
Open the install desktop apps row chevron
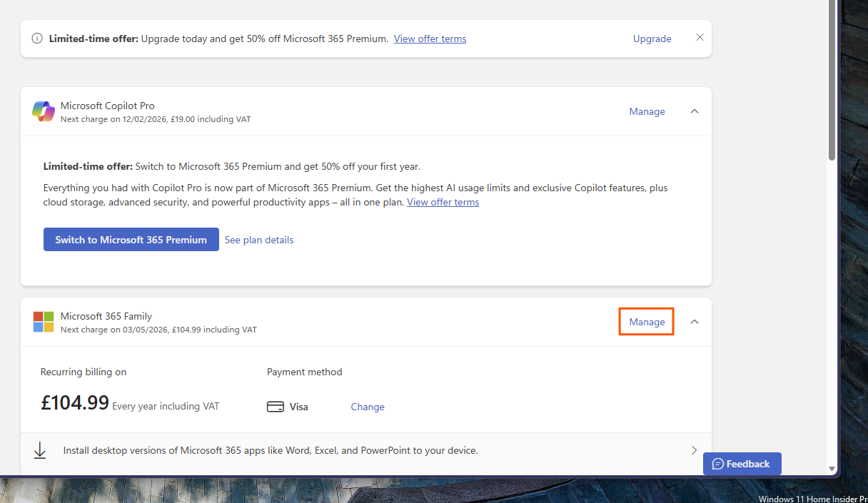694,450
